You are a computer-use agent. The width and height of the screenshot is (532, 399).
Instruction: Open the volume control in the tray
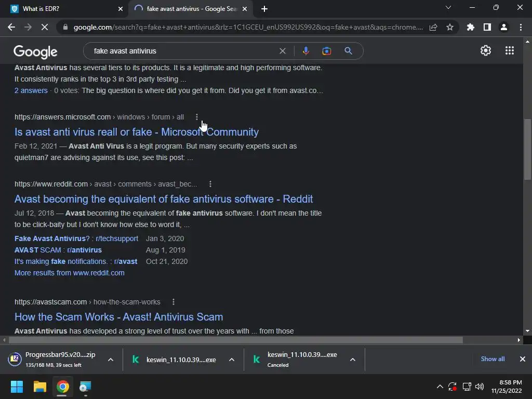tap(480, 387)
